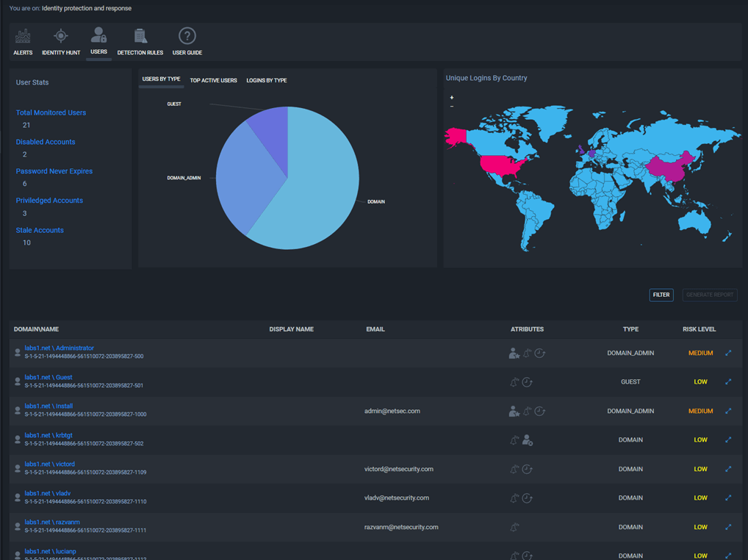Click the United States on the map
This screenshot has width=748, height=560.
coord(500,164)
